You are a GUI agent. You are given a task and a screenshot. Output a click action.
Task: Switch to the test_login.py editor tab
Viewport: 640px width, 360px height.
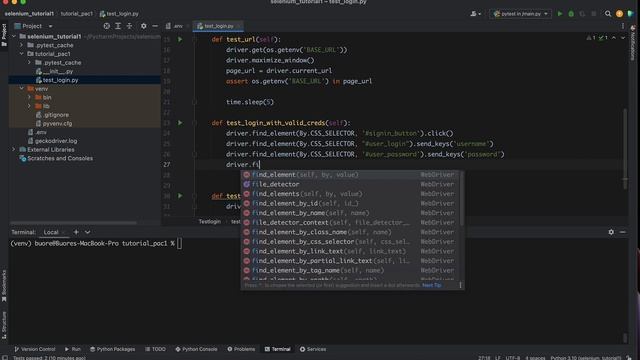[x=218, y=26]
